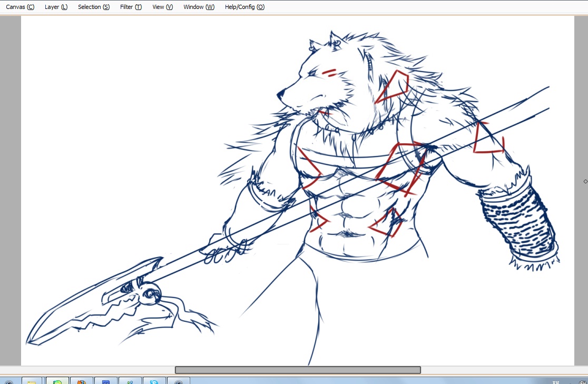The image size is (588, 384).
Task: Open the Filter menu
Action: [131, 7]
